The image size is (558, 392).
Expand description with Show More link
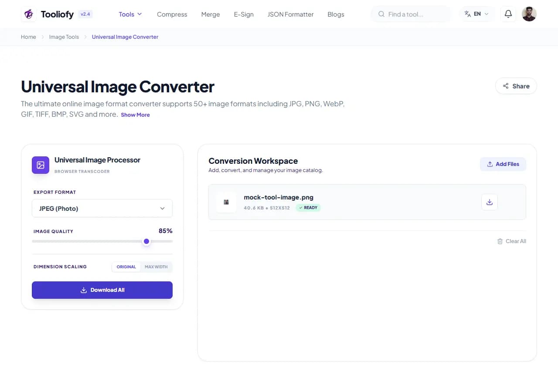pyautogui.click(x=135, y=115)
